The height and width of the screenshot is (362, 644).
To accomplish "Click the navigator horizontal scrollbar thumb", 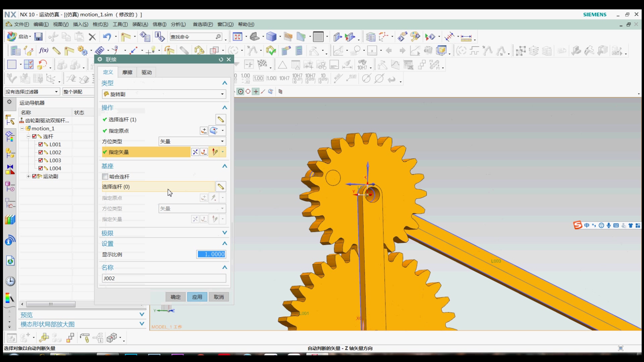I will (51, 304).
